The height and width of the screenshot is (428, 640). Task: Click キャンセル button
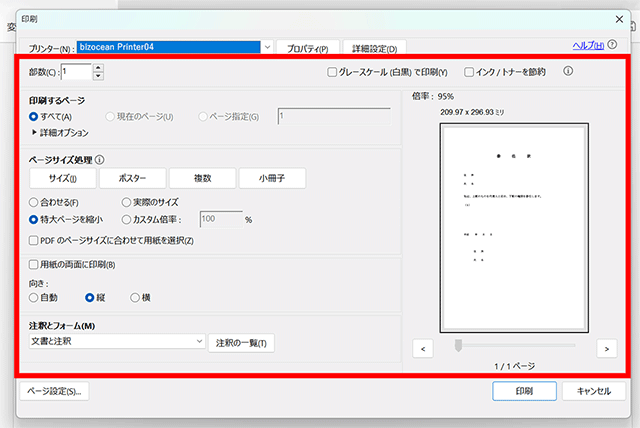[594, 391]
